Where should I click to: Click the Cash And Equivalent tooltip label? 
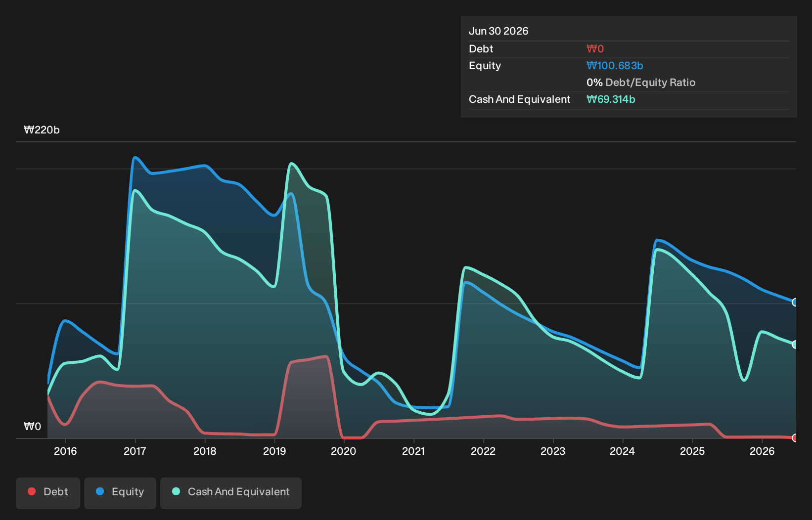[519, 99]
